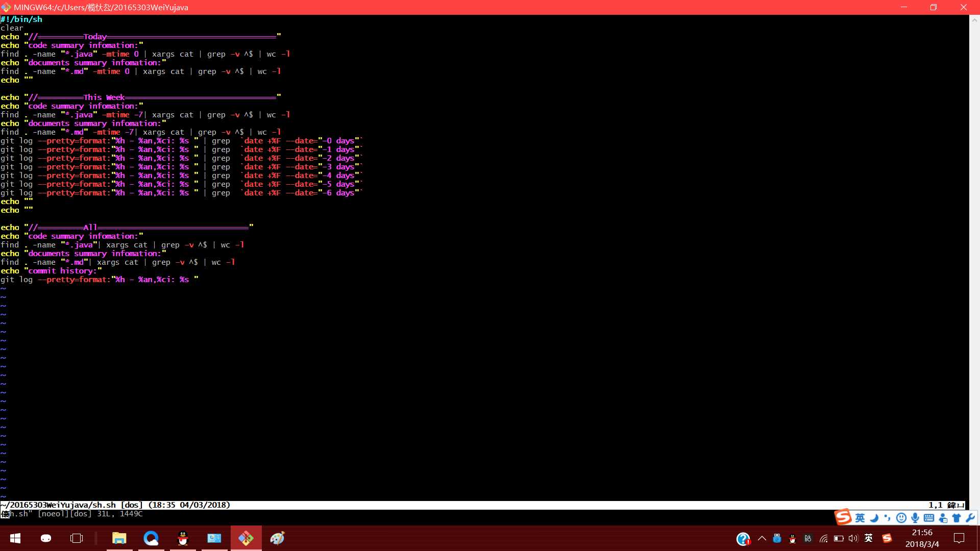Click the '#!/bin/sh' first line
The height and width of the screenshot is (551, 980).
click(x=21, y=19)
